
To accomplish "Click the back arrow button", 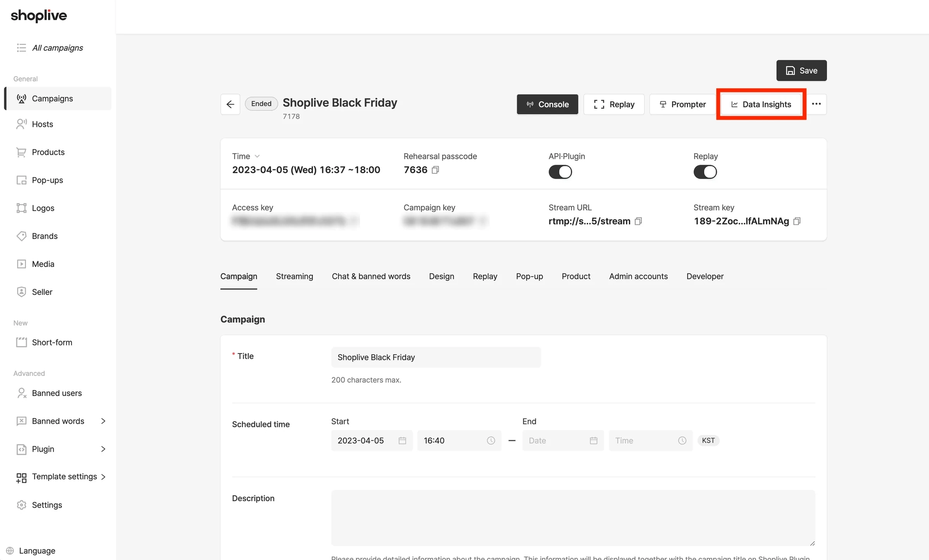I will (x=230, y=104).
